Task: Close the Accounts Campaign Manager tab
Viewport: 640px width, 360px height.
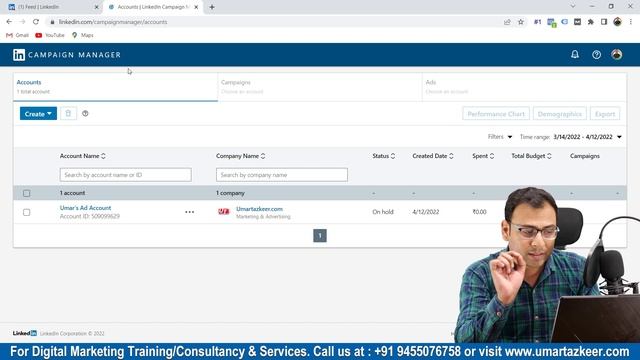Action: point(196,7)
